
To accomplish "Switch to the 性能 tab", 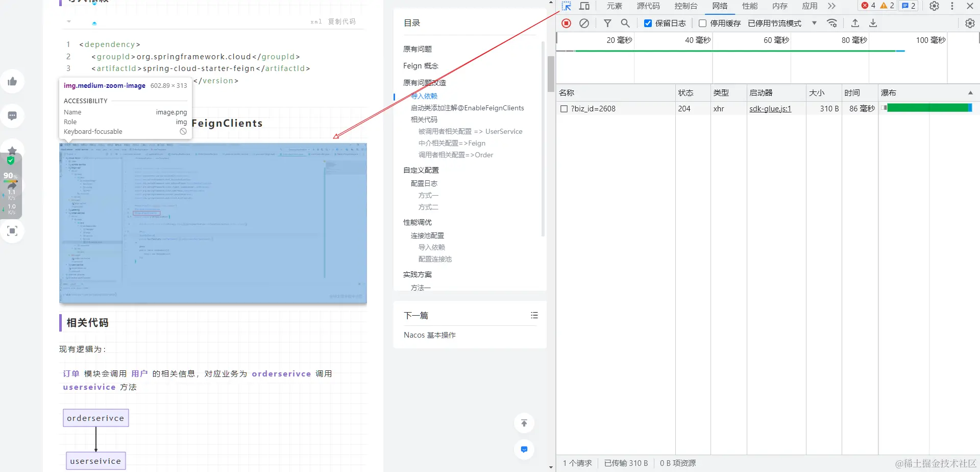I will 750,6.
